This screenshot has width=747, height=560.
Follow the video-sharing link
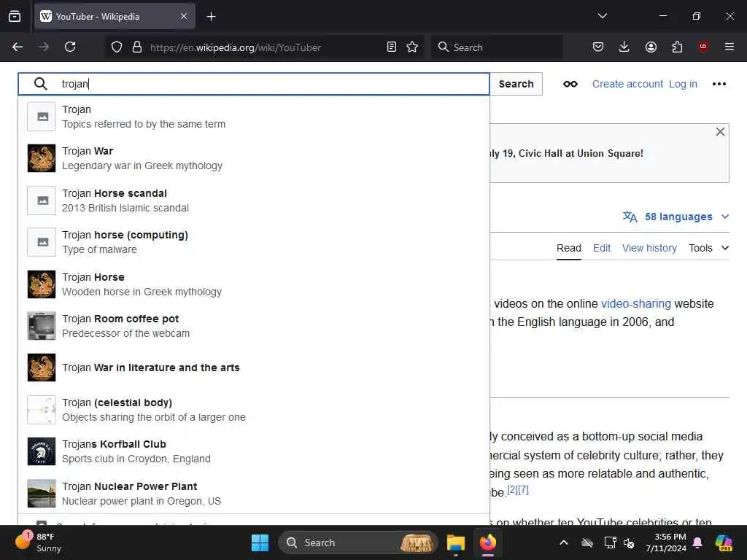635,304
